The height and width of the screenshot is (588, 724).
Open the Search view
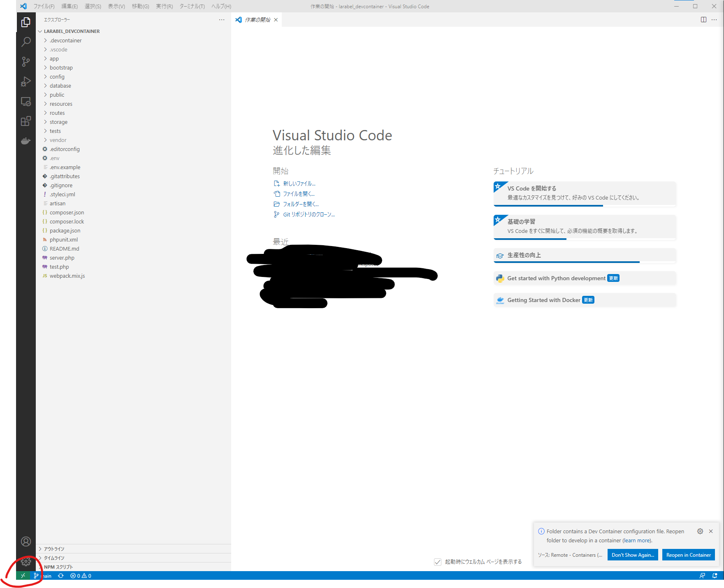pos(26,42)
